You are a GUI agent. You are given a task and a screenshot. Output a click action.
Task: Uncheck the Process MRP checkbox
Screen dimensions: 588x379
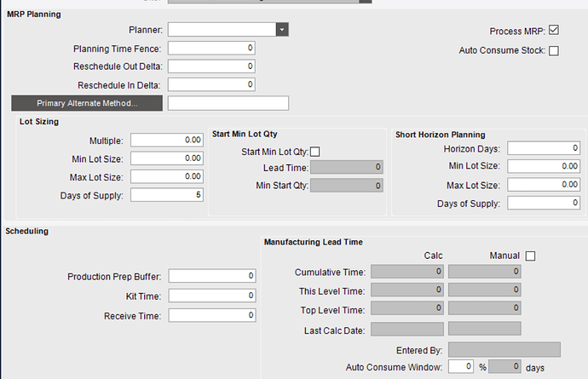(554, 30)
